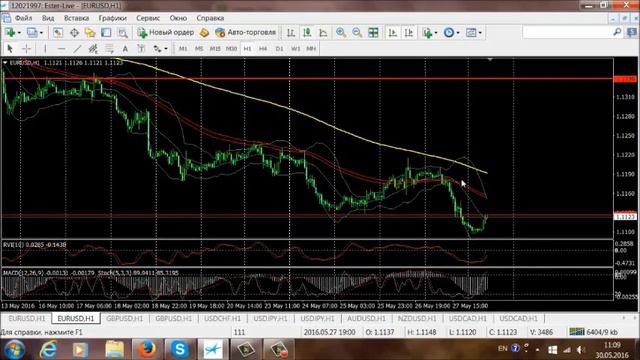Click the EURUSD,H1 chart title triangle

[5, 63]
